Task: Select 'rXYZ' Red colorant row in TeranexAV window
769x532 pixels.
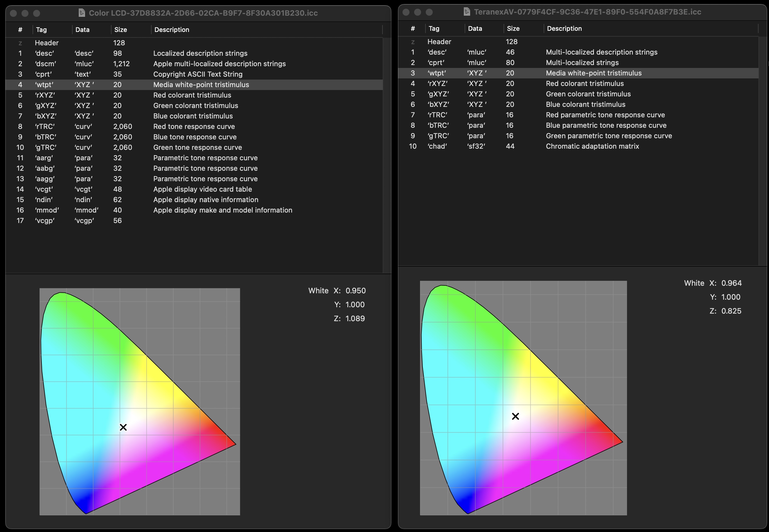Action: (578, 83)
